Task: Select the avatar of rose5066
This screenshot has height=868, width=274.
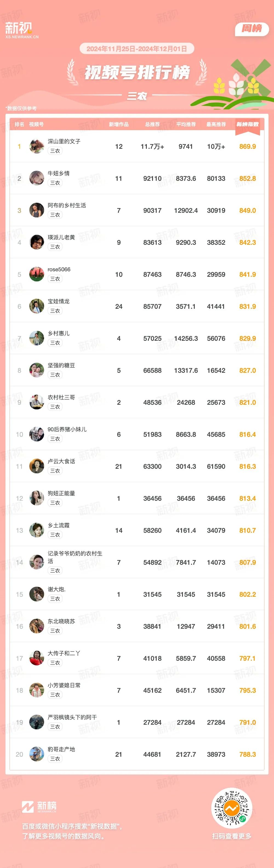Action: click(x=36, y=274)
